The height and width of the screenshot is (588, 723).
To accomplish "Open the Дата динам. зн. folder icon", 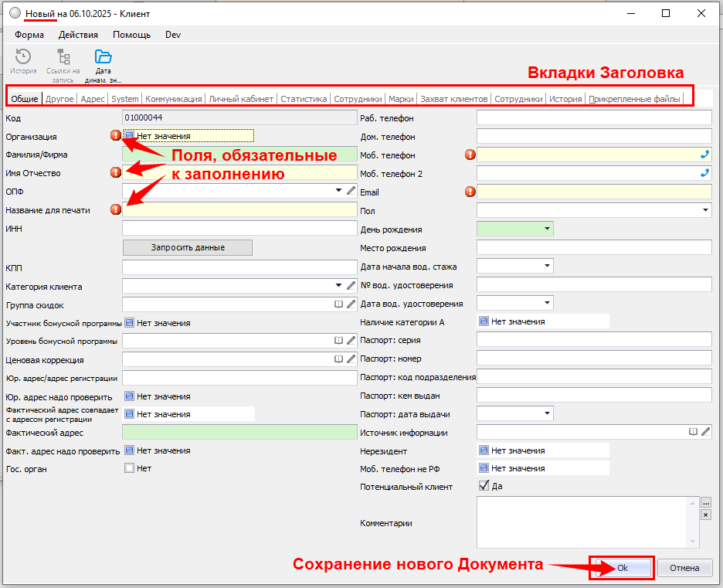I will pyautogui.click(x=104, y=57).
